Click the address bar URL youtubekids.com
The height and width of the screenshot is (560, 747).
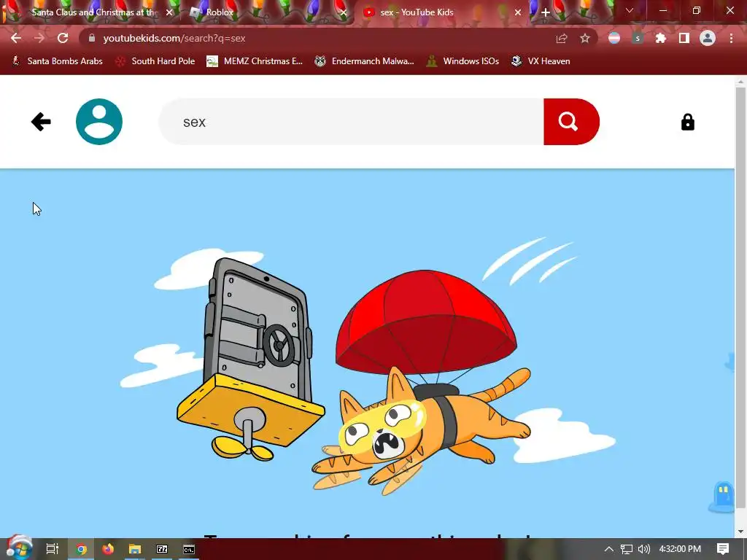(x=174, y=38)
